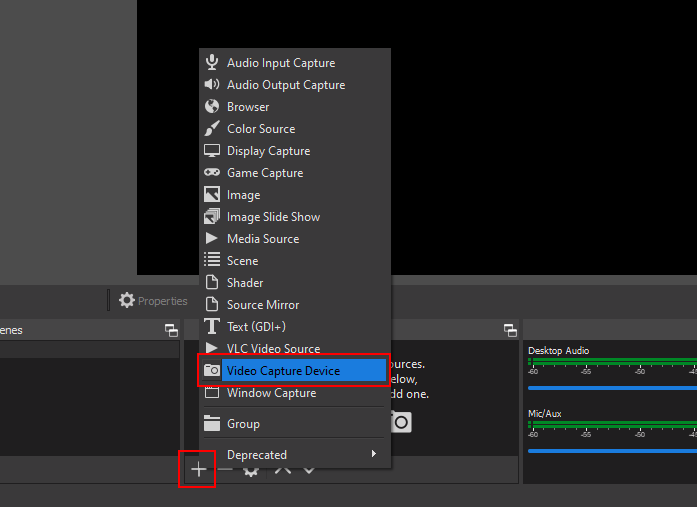Screen dimensions: 697x507
Task: Click the play icon next to Media Source
Action: (212, 238)
